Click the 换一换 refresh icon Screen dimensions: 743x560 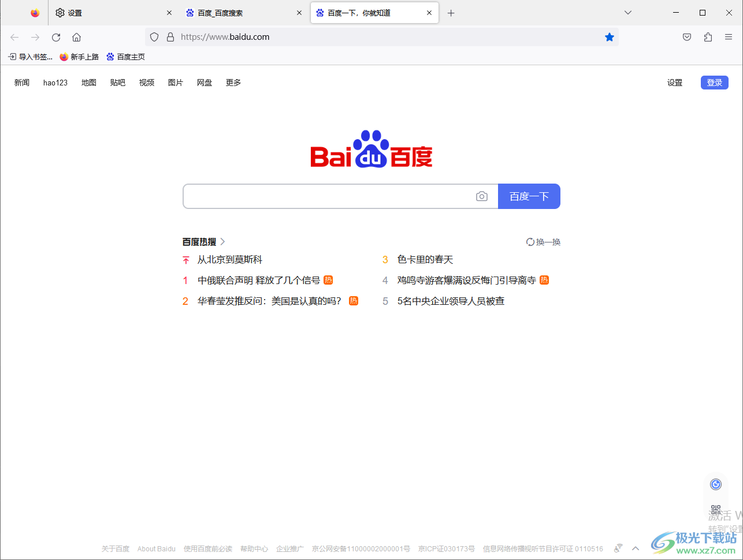click(530, 242)
